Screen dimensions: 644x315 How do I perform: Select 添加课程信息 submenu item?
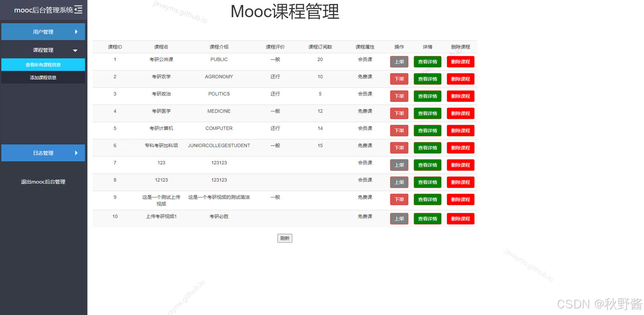pos(43,78)
